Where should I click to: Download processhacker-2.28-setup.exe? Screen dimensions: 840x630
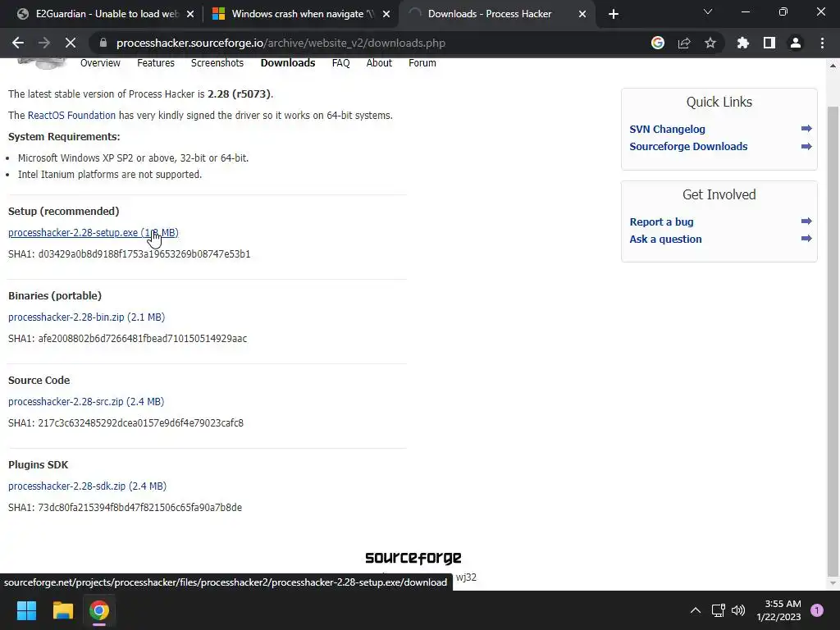pos(94,232)
